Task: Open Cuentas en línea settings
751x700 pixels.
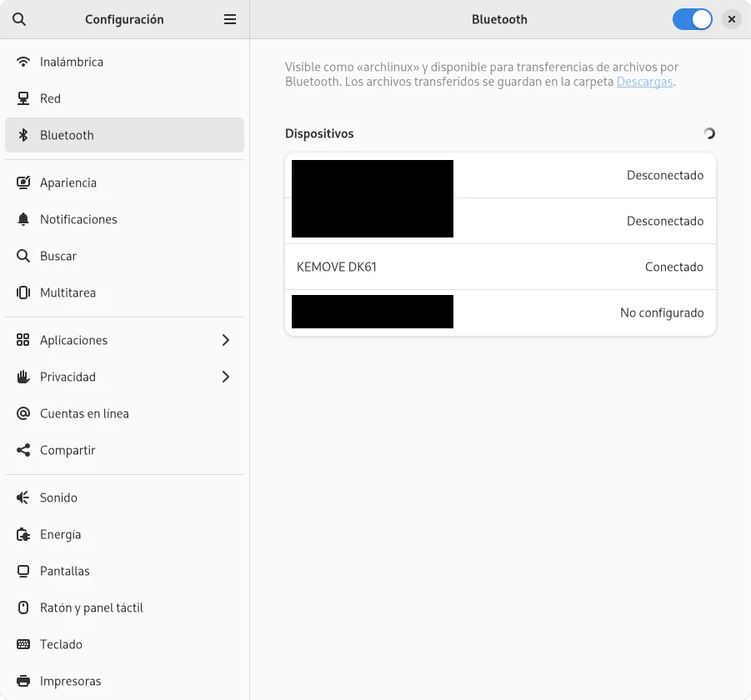Action: 84,413
